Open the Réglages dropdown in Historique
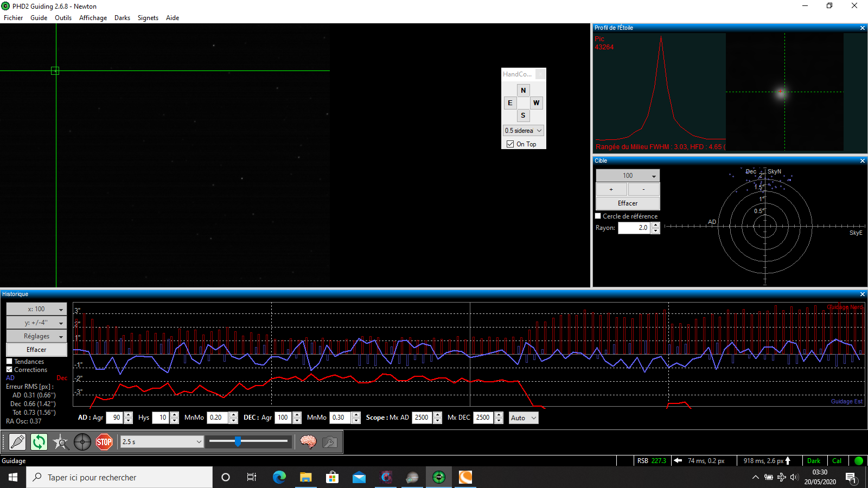 point(36,336)
